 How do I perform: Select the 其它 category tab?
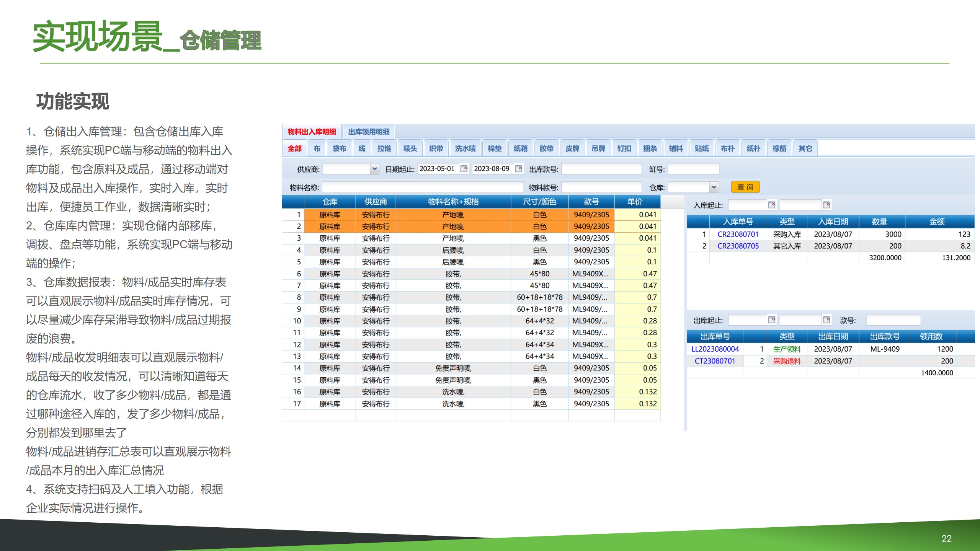[x=805, y=148]
